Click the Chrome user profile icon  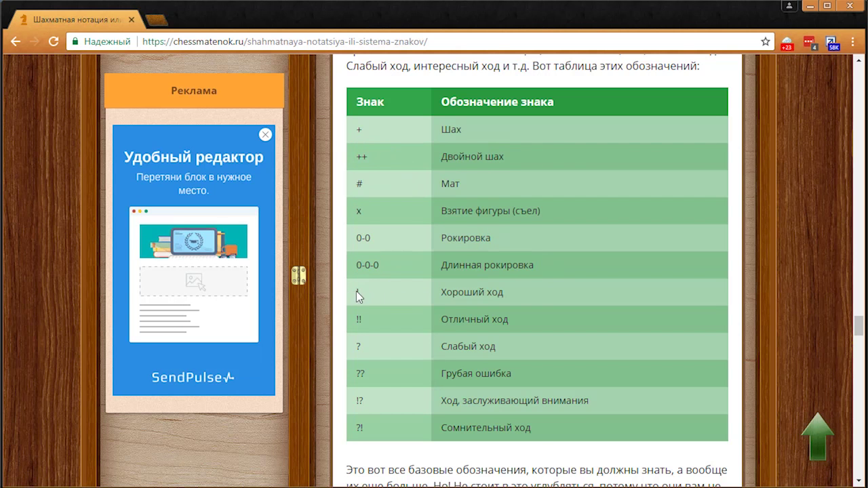tap(789, 6)
